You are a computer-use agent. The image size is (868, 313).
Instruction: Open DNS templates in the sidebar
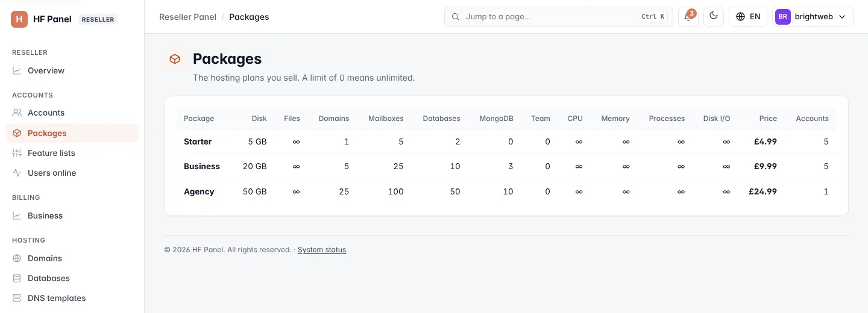72,298
